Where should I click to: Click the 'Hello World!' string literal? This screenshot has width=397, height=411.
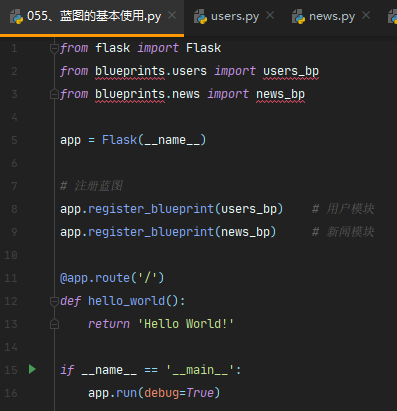[186, 324]
